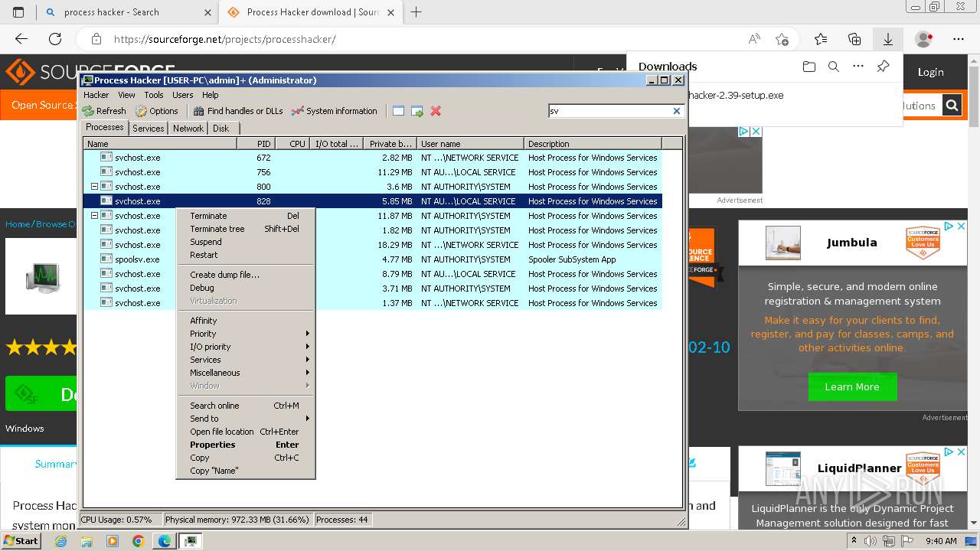Pin the Downloads panel
Screen dimensions: 980x551
coord(883,67)
